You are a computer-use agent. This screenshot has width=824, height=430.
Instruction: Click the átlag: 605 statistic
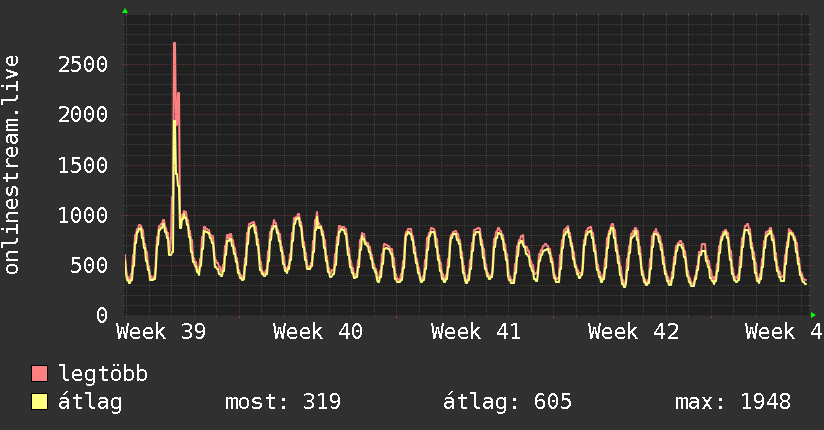coord(507,402)
